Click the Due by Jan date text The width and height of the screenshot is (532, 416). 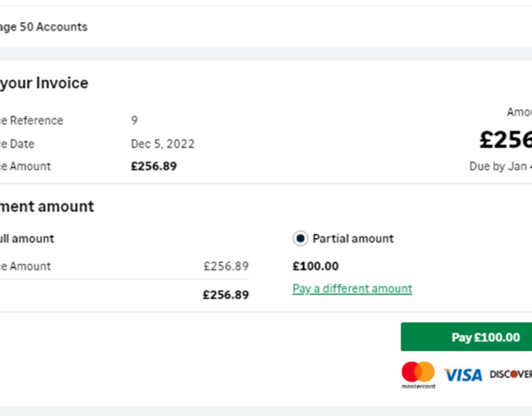[500, 166]
